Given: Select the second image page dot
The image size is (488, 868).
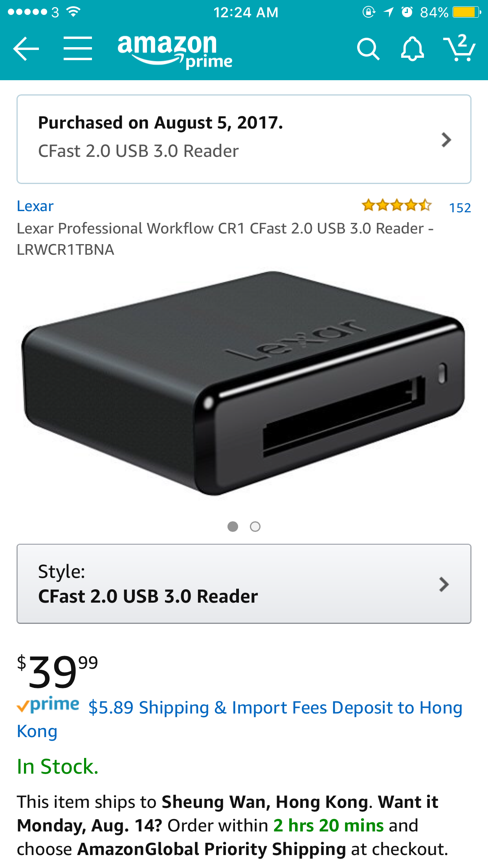Looking at the screenshot, I should coord(255,526).
